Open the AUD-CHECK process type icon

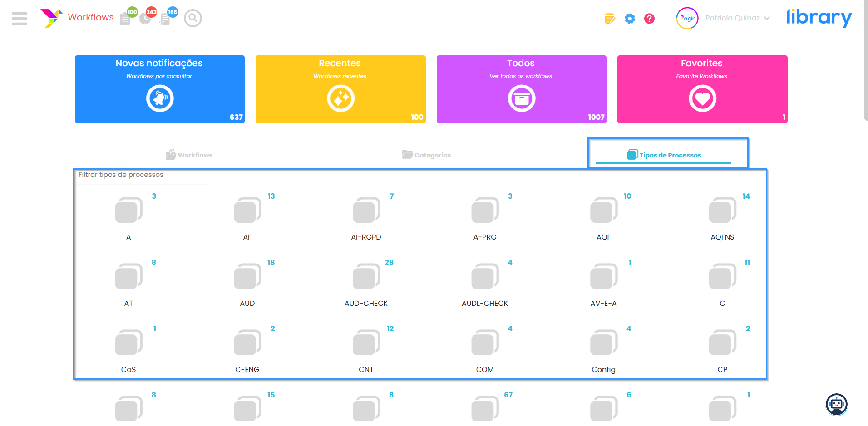coord(366,276)
